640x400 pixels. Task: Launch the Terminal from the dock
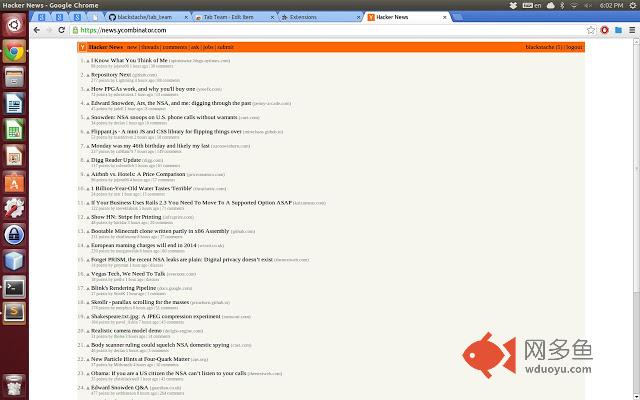coord(14,287)
